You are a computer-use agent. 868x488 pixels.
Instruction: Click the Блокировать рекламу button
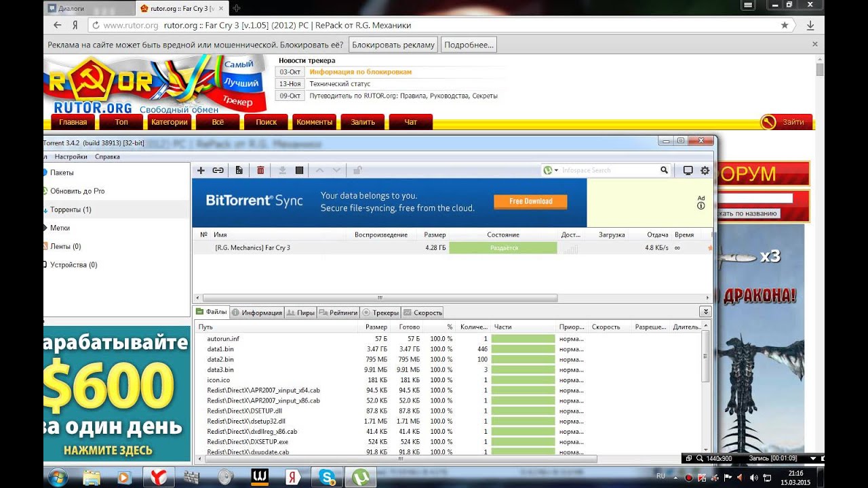(393, 45)
